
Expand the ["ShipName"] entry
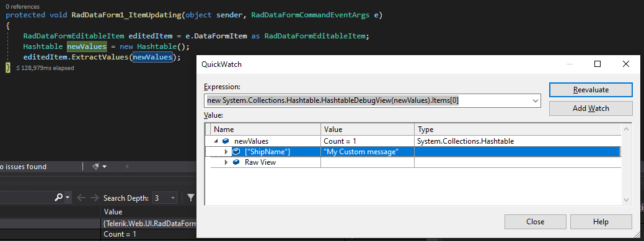coord(226,152)
